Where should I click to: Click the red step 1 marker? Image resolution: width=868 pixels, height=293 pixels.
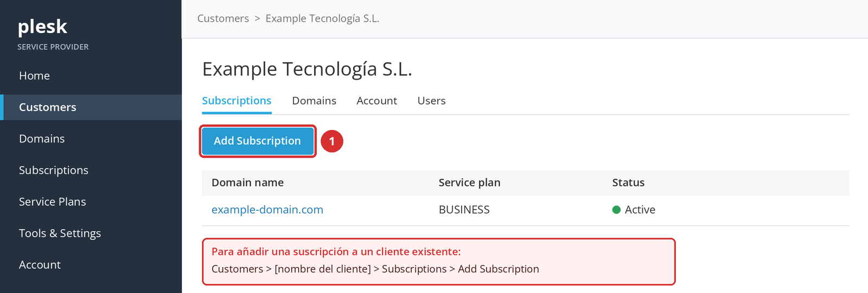332,141
